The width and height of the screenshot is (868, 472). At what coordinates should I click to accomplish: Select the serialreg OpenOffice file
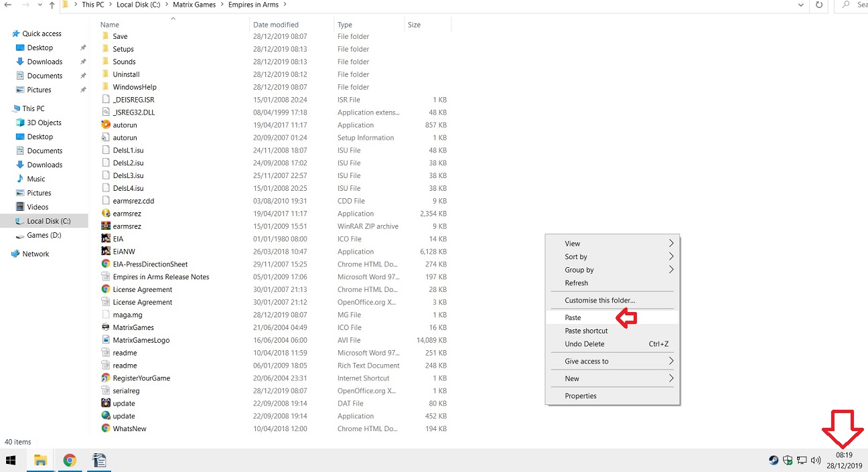point(126,391)
